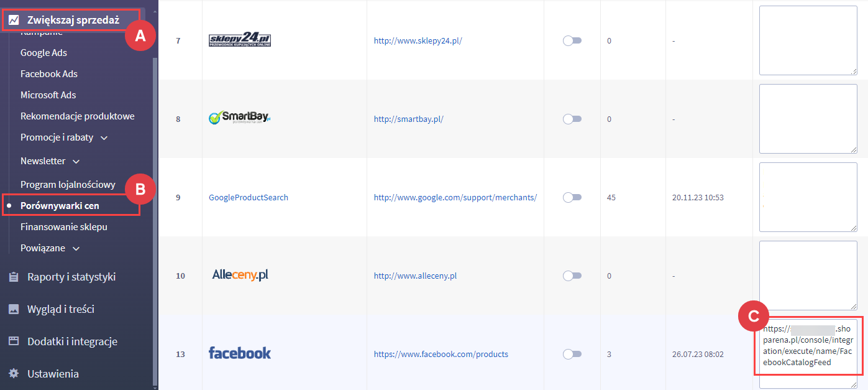Image resolution: width=868 pixels, height=390 pixels.
Task: Enable the sklepy24.pl toggle switch
Action: pyautogui.click(x=572, y=40)
